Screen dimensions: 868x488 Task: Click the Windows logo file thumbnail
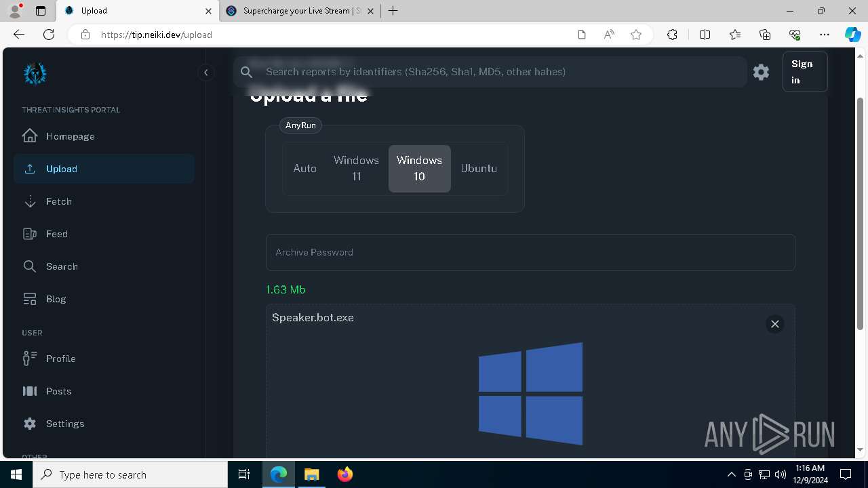pyautogui.click(x=530, y=394)
